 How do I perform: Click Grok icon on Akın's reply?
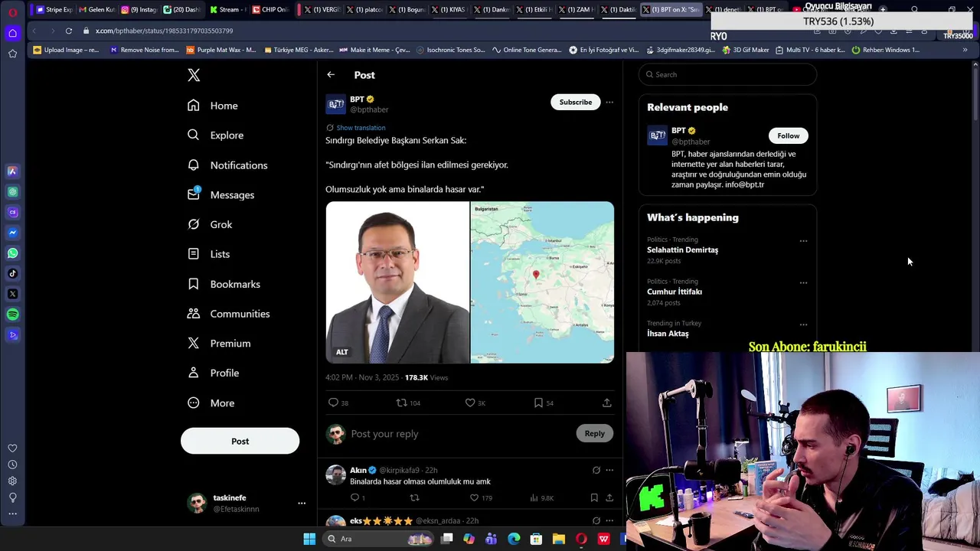coord(596,470)
